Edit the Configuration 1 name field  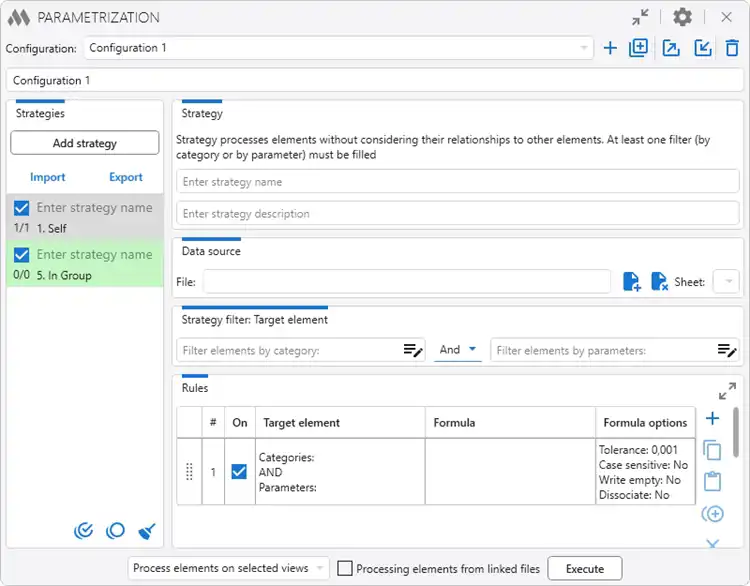375,80
